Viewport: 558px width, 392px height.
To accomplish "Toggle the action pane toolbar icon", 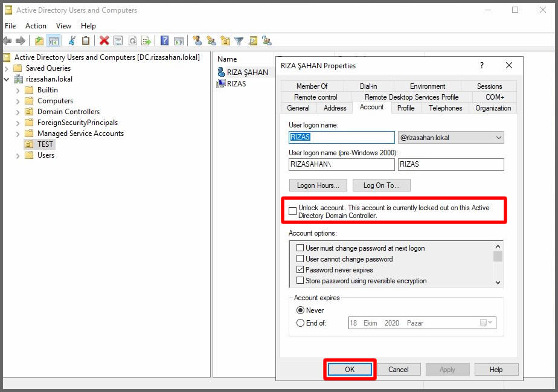I will click(x=179, y=41).
